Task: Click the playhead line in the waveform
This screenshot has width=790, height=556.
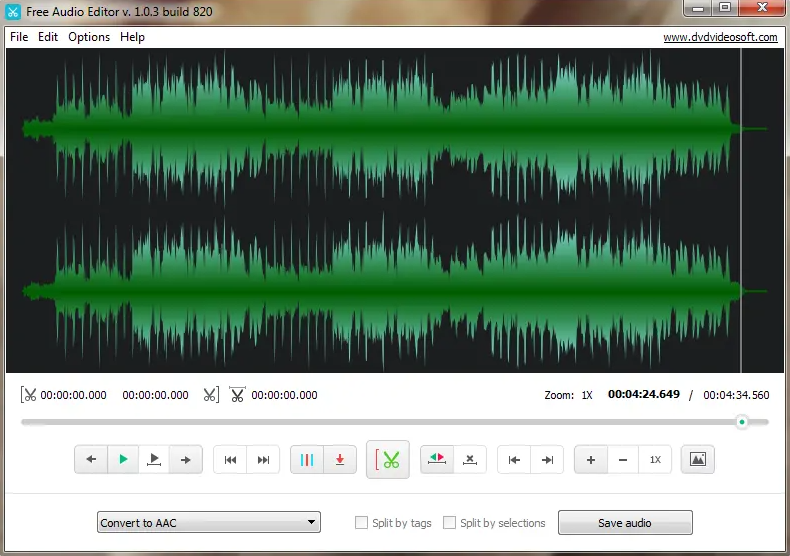Action: coord(741,211)
